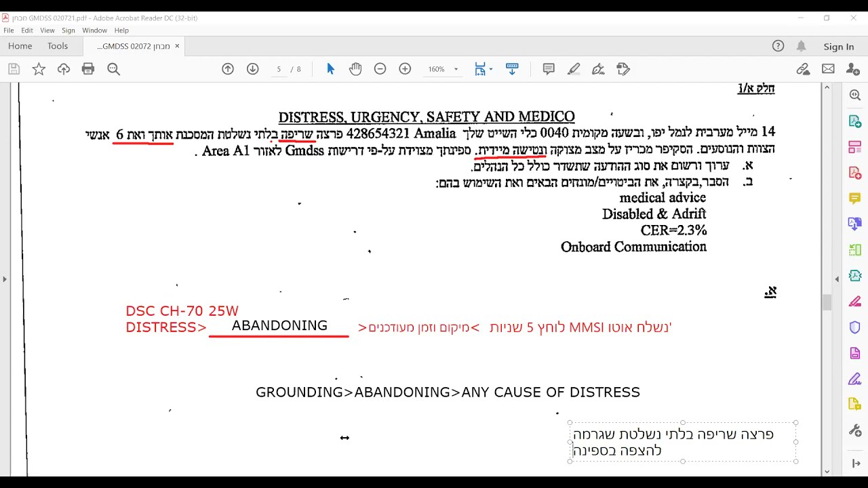Click the sign document pen icon
868x488 pixels.
pyautogui.click(x=598, y=69)
